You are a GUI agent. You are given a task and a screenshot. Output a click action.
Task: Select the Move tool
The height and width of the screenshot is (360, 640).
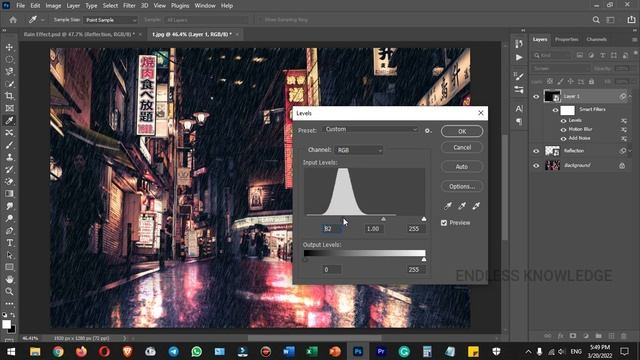coord(9,47)
